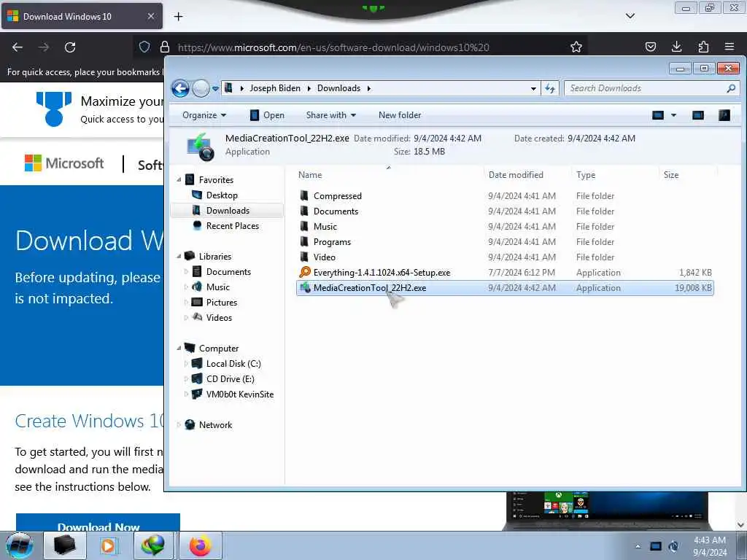This screenshot has width=747, height=560.
Task: Collapse the Favorites tree group
Action: [179, 180]
